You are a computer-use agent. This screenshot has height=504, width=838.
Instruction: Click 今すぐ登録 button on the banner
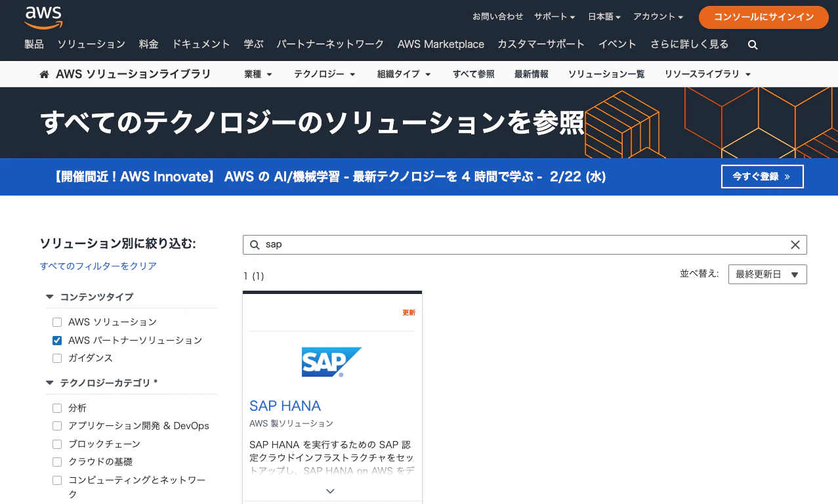762,177
